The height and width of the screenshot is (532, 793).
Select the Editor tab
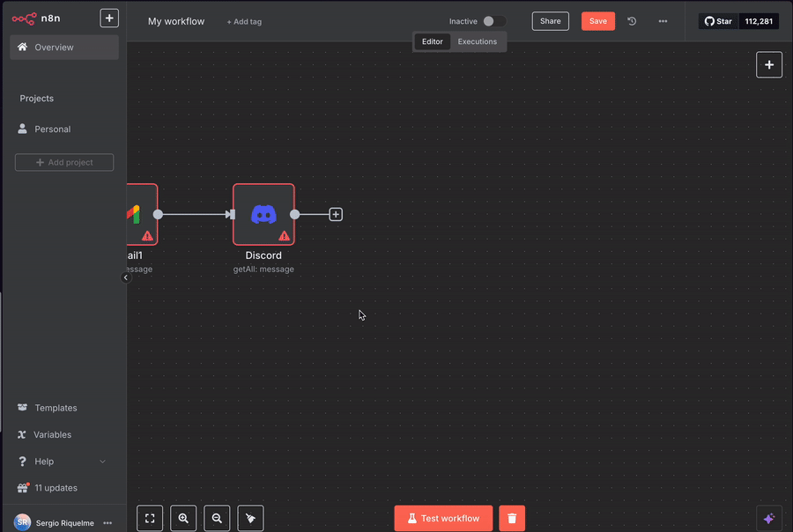(433, 41)
